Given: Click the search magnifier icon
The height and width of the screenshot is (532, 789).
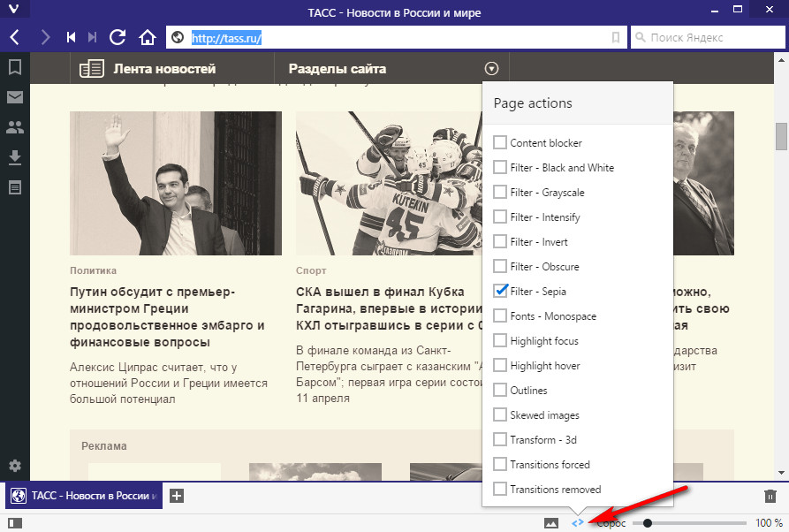Looking at the screenshot, I should (640, 37).
